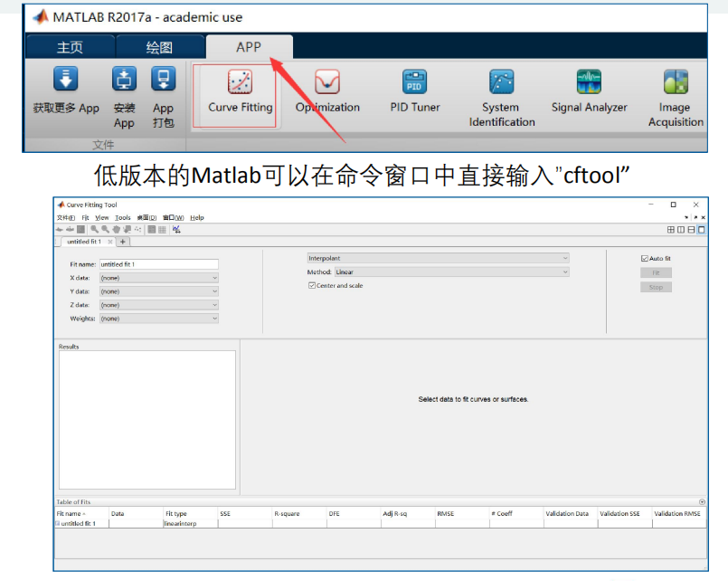Open the 桌面(D) menu
The width and height of the screenshot is (728, 581).
coord(147,217)
